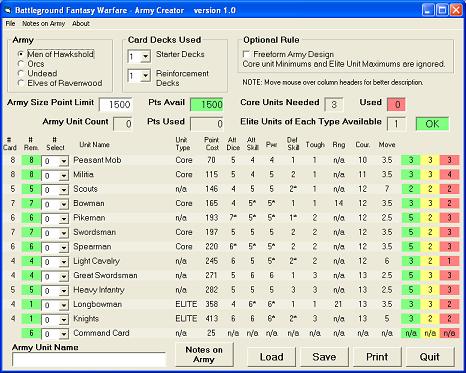Click the Army Unit Name field
This screenshot has width=466, height=373.
[89, 359]
